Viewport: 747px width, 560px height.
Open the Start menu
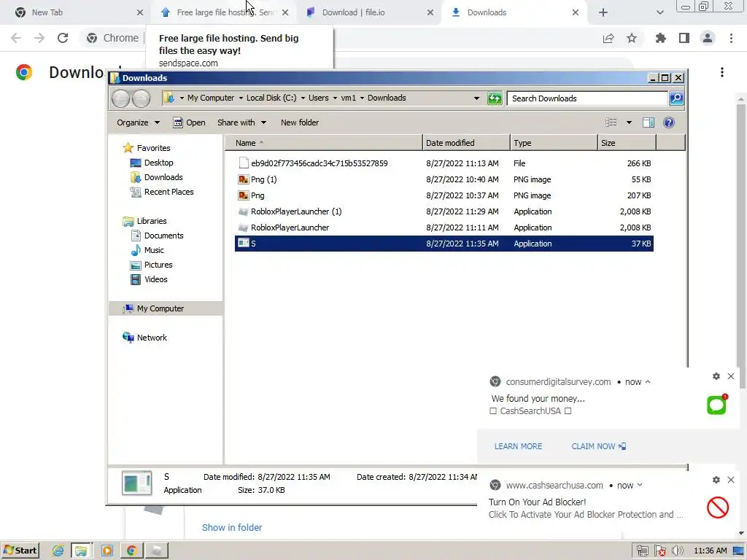point(20,551)
